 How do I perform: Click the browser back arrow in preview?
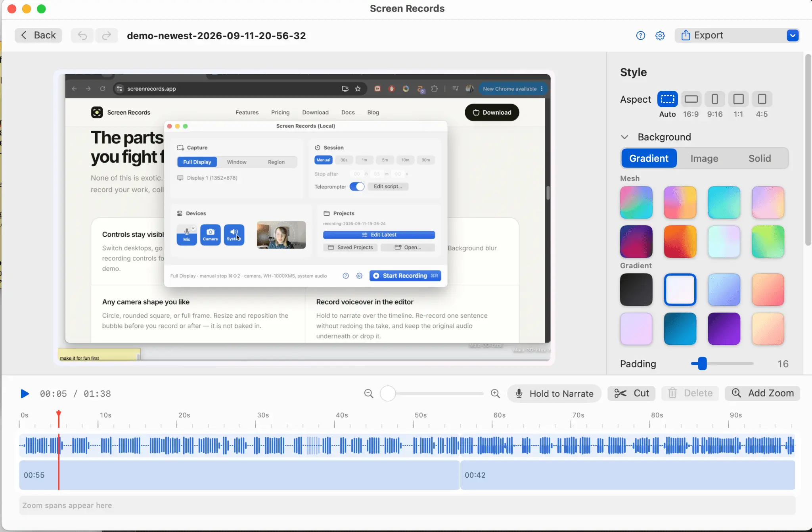pos(74,88)
